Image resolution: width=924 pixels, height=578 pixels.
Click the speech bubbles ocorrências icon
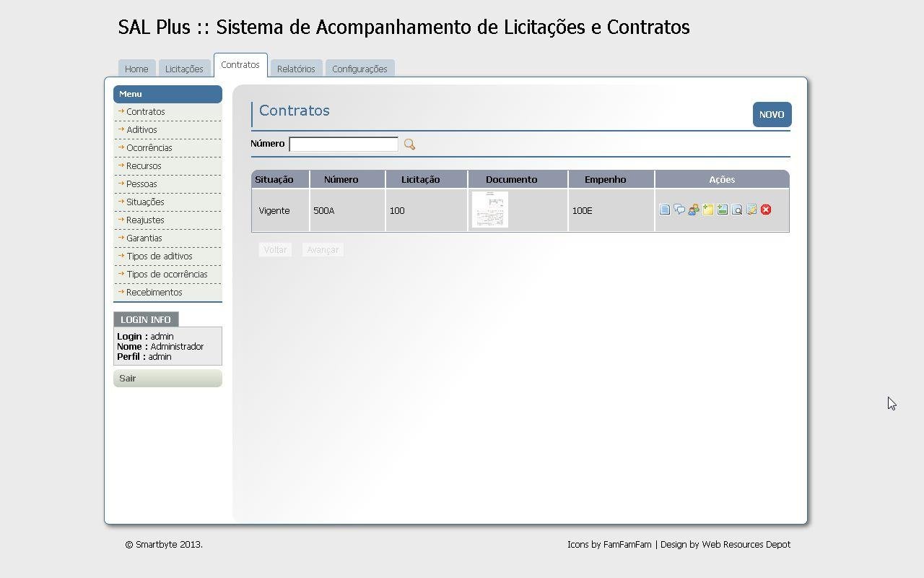tap(679, 210)
